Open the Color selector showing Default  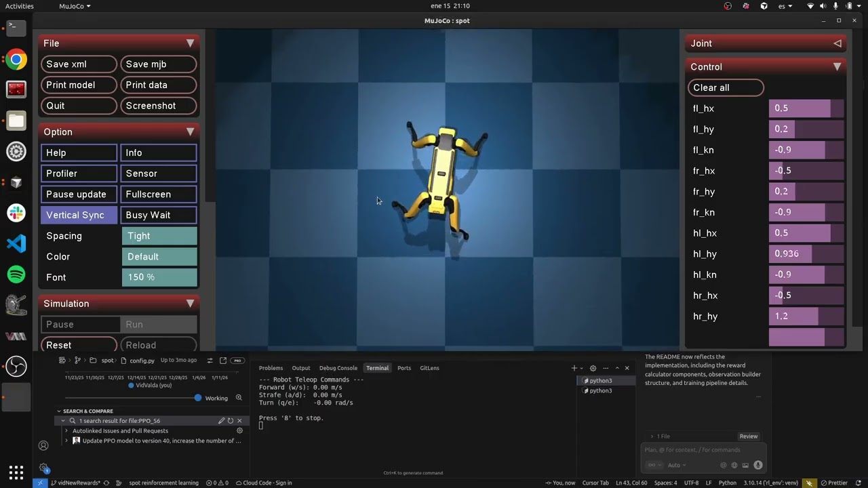coord(159,257)
